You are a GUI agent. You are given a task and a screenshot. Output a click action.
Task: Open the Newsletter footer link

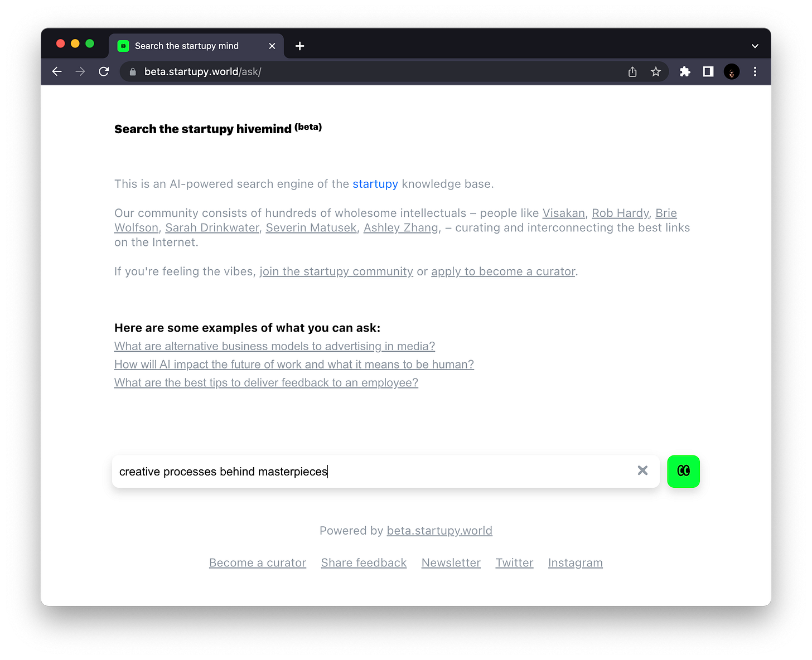pos(451,563)
